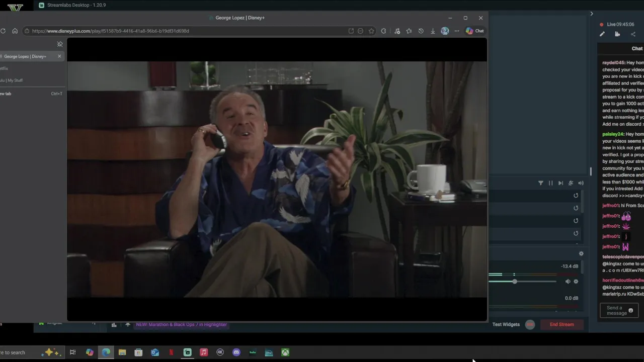Click the REC record button

[530, 324]
